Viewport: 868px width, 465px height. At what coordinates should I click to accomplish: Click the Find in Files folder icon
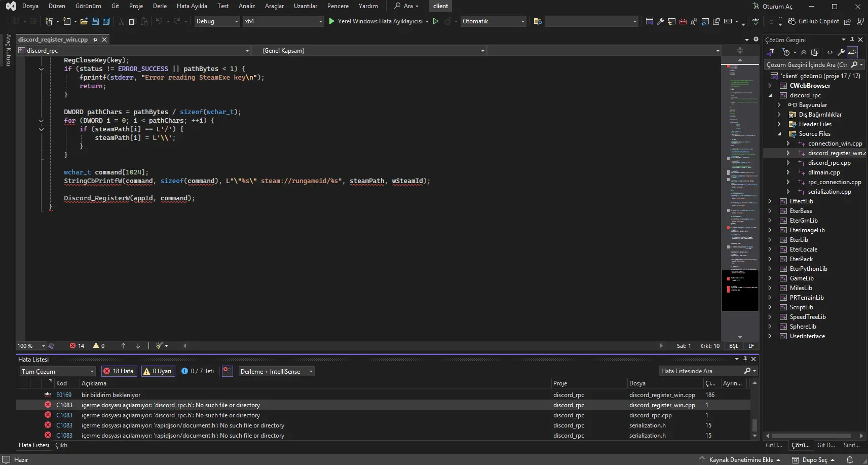(x=538, y=21)
